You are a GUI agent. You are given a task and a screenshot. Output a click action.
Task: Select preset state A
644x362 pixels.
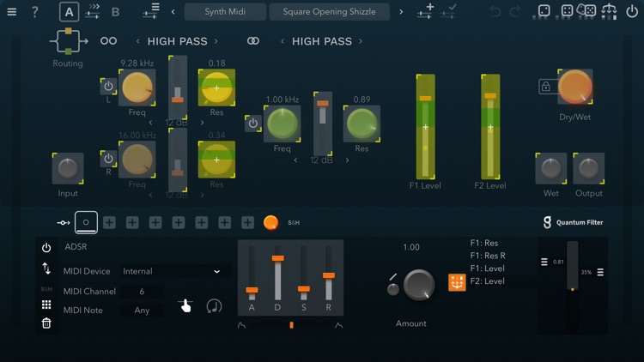pos(69,11)
